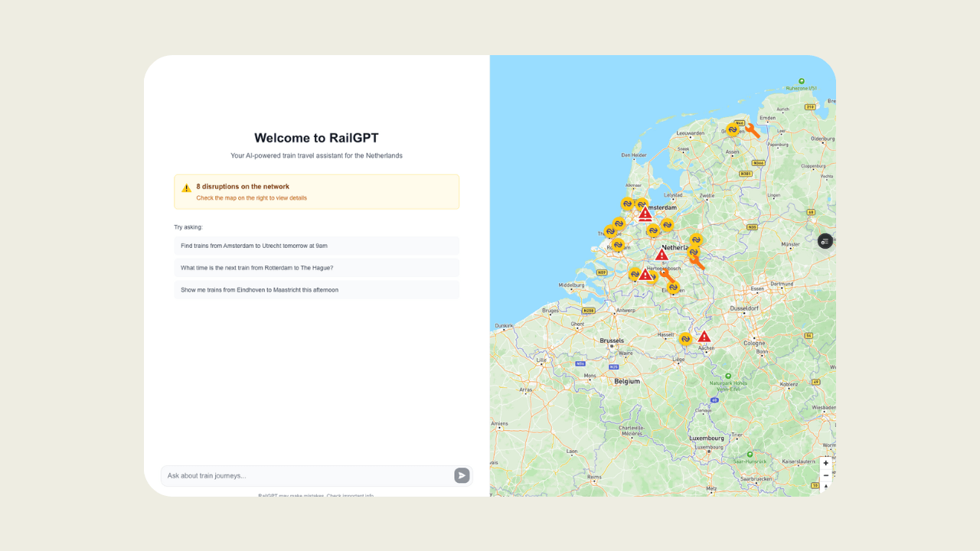
Task: Click the yellow station marker at Eindhoven
Action: coord(673,288)
